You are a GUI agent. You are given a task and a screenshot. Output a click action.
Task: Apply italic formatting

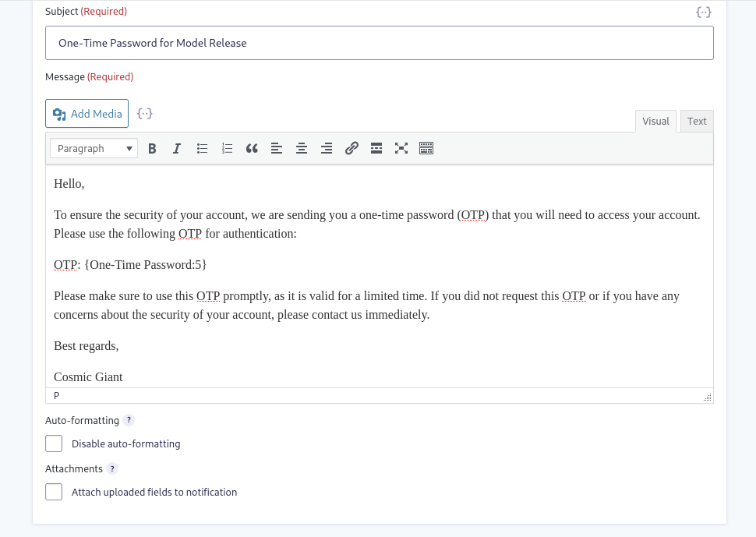point(177,148)
